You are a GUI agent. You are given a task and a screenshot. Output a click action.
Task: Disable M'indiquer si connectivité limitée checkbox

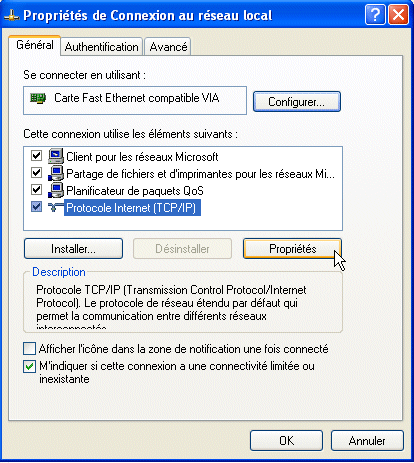[29, 366]
